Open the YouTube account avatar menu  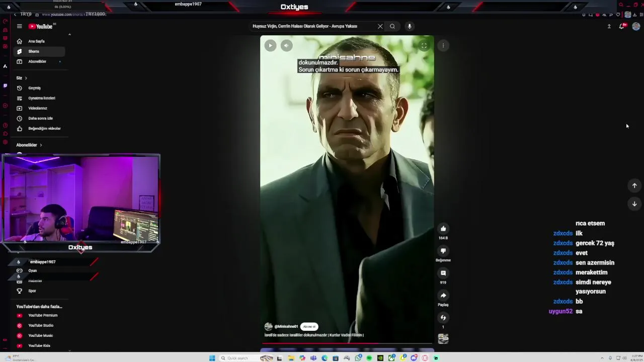636,26
